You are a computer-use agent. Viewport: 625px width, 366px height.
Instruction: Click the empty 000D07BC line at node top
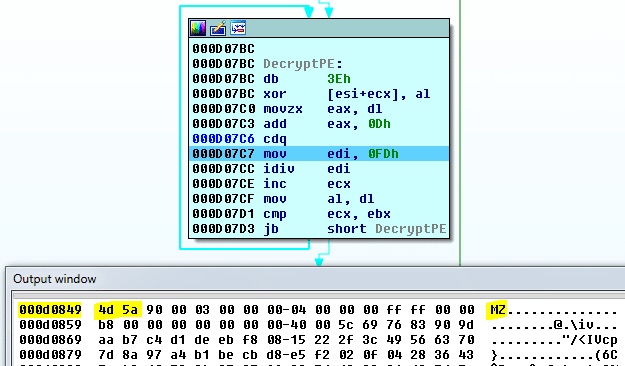(319, 49)
